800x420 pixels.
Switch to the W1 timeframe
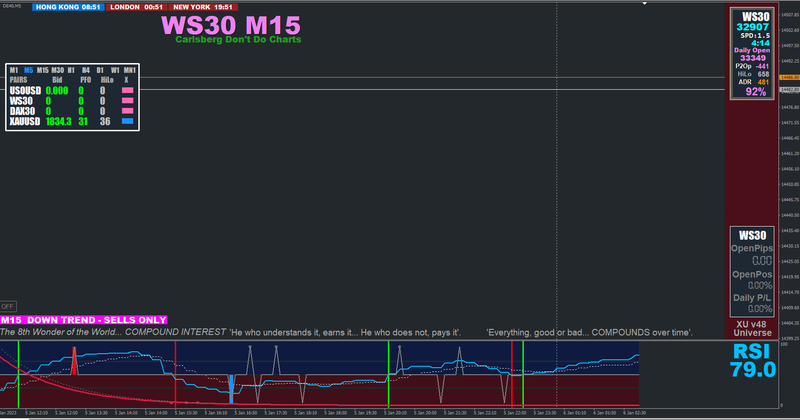(115, 70)
